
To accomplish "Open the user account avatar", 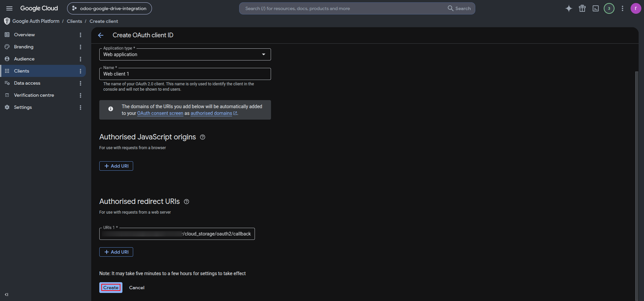I will [x=636, y=8].
